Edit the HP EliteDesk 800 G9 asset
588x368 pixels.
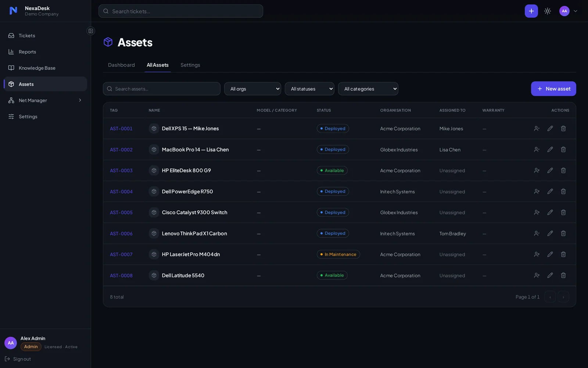click(550, 170)
